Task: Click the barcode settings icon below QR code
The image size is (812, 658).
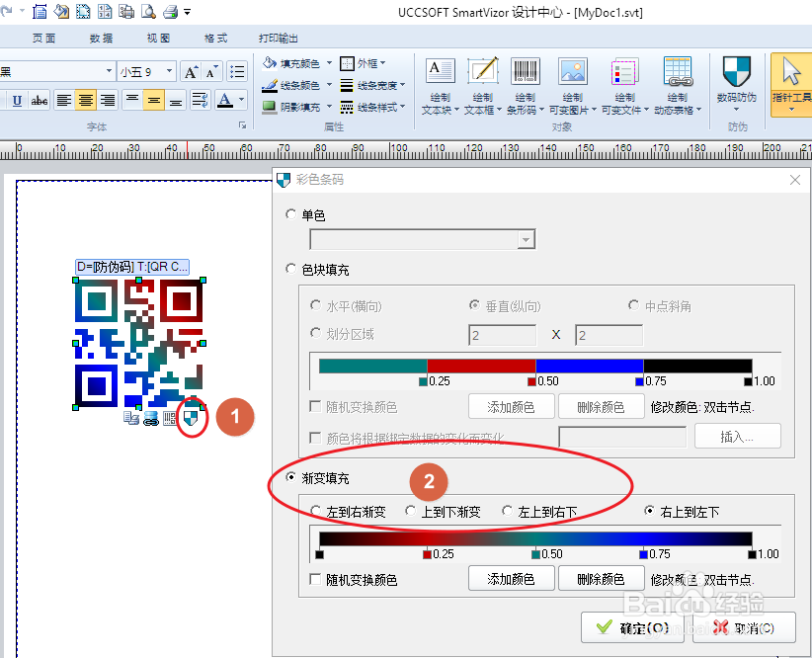Action: coord(170,418)
